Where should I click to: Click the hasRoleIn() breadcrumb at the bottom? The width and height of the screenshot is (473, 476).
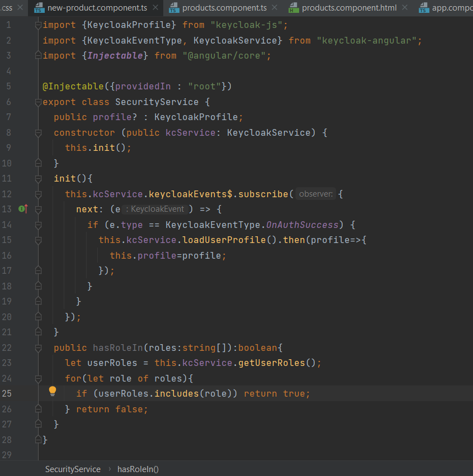click(138, 469)
